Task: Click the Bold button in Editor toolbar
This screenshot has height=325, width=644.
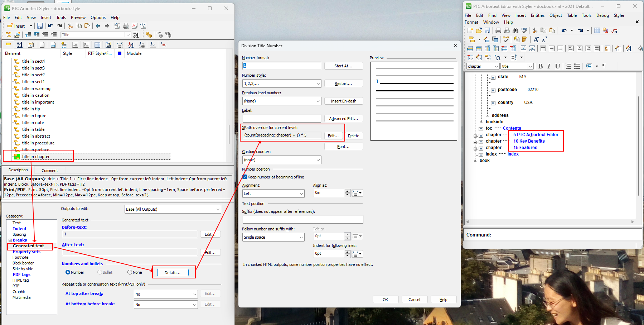Action: coord(541,66)
